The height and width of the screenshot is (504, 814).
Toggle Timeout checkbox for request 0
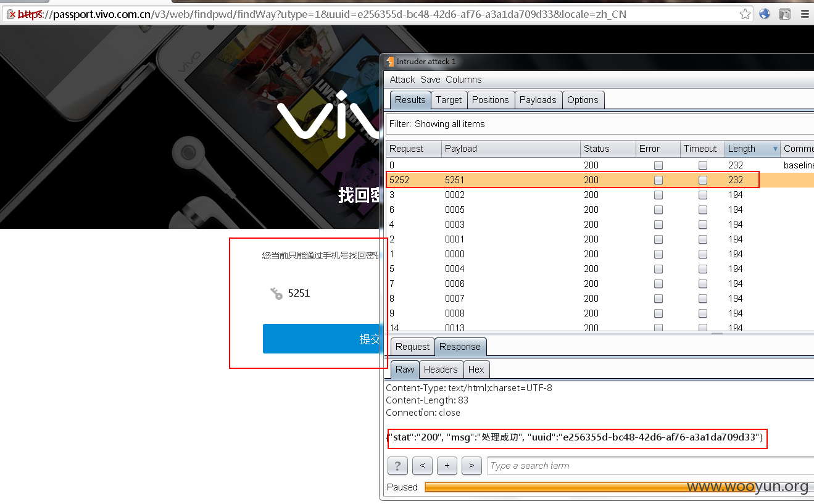coord(703,165)
